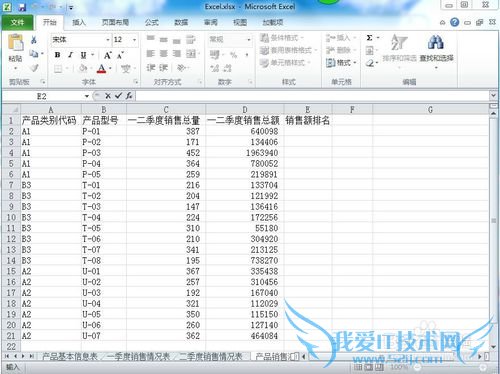Click the Paste clipboard icon
Screen dimensions: 500x374
coord(15,43)
